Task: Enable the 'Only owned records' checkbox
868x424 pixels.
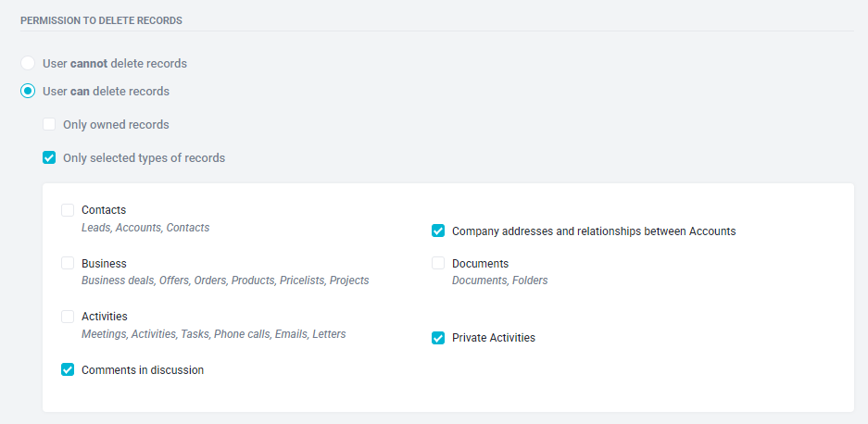Action: pyautogui.click(x=49, y=125)
